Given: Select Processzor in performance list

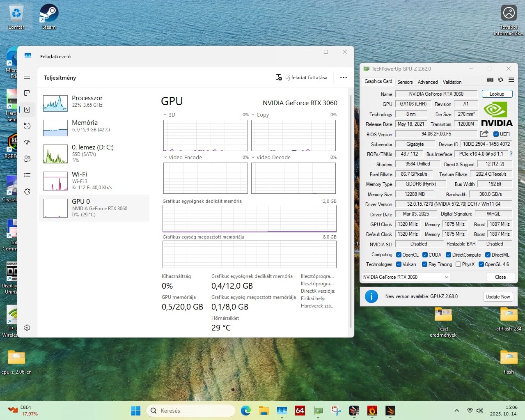Looking at the screenshot, I should pos(94,103).
